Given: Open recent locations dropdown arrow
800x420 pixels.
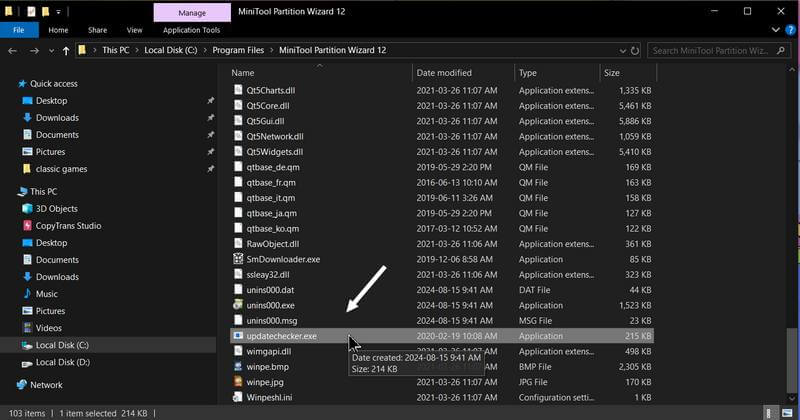Looking at the screenshot, I should coord(51,51).
